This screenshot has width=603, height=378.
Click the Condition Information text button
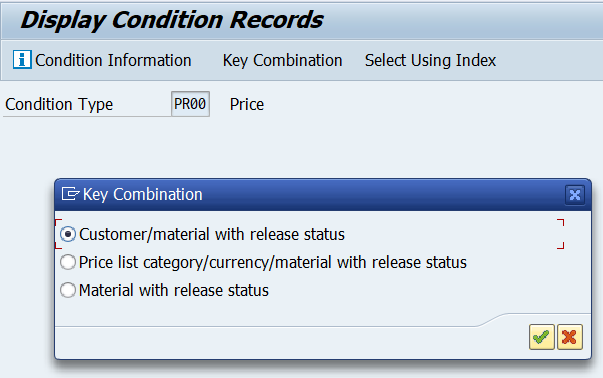click(x=113, y=60)
